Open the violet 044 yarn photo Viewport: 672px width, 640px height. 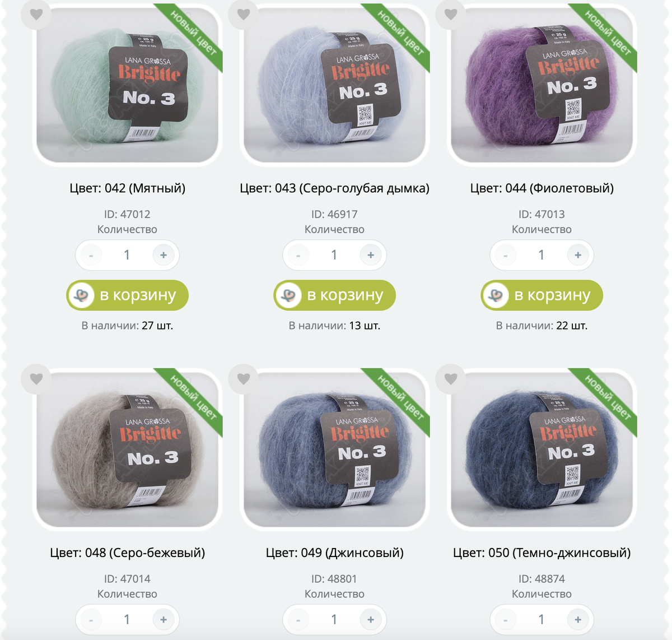[542, 84]
